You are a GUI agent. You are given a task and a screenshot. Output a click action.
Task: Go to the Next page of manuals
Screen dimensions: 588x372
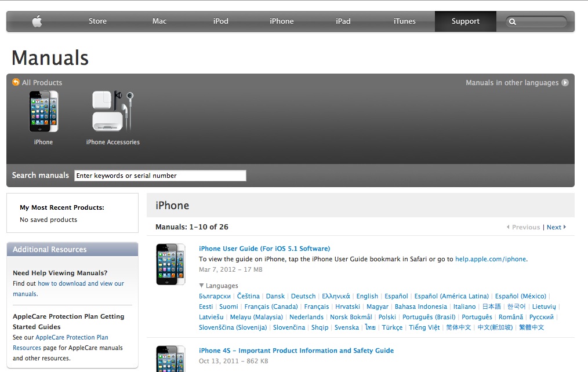tap(556, 227)
